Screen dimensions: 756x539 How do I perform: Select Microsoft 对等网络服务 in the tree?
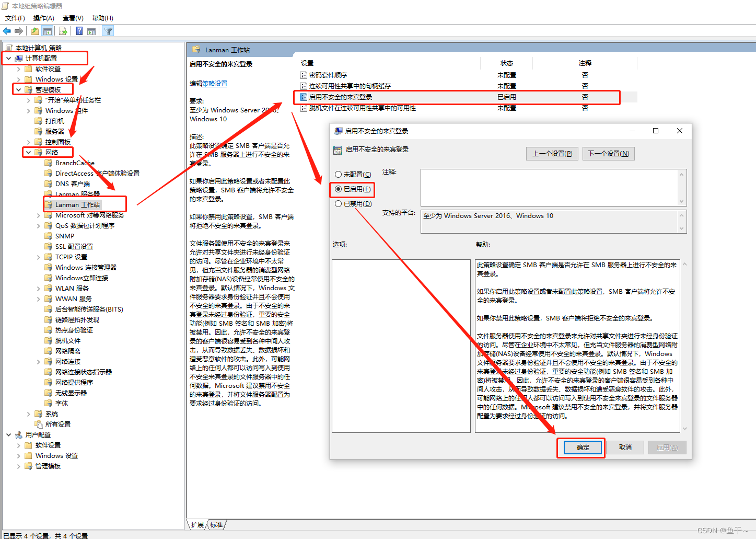pos(90,215)
